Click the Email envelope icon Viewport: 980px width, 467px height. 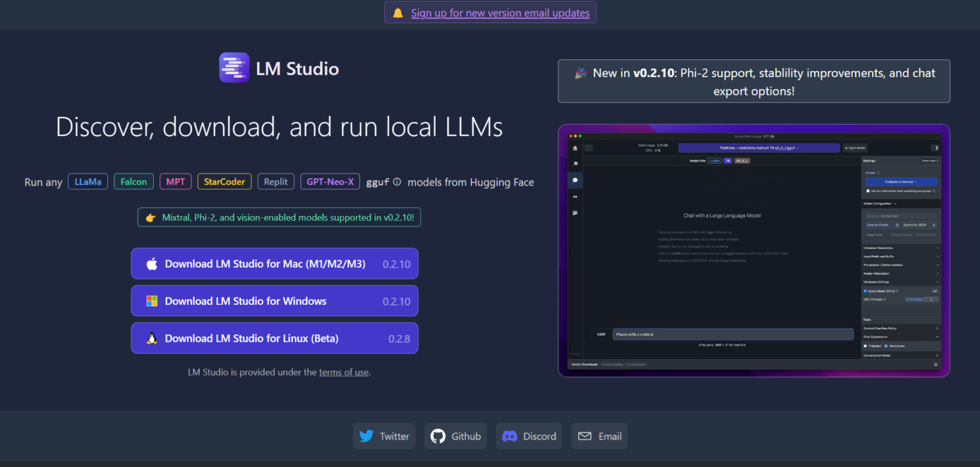584,436
